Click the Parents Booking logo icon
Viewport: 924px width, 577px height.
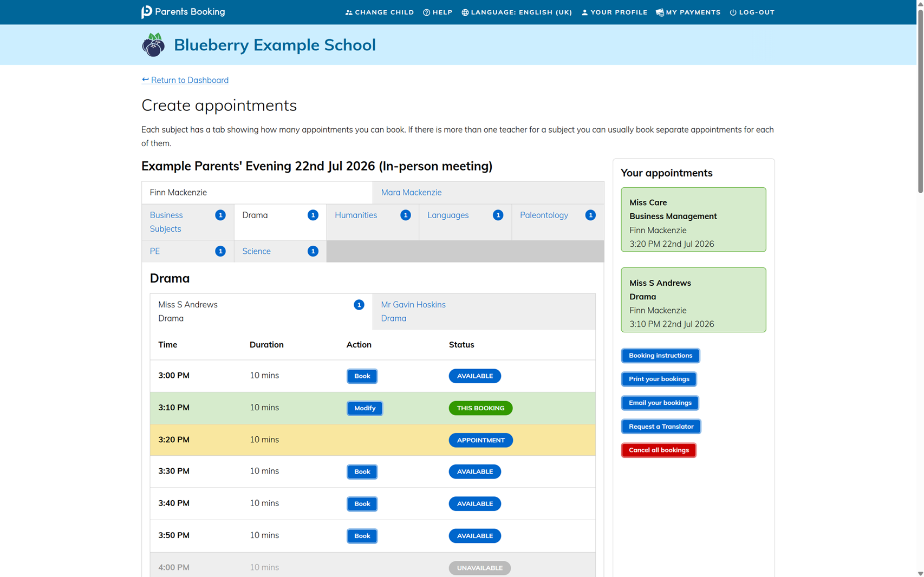click(x=147, y=12)
